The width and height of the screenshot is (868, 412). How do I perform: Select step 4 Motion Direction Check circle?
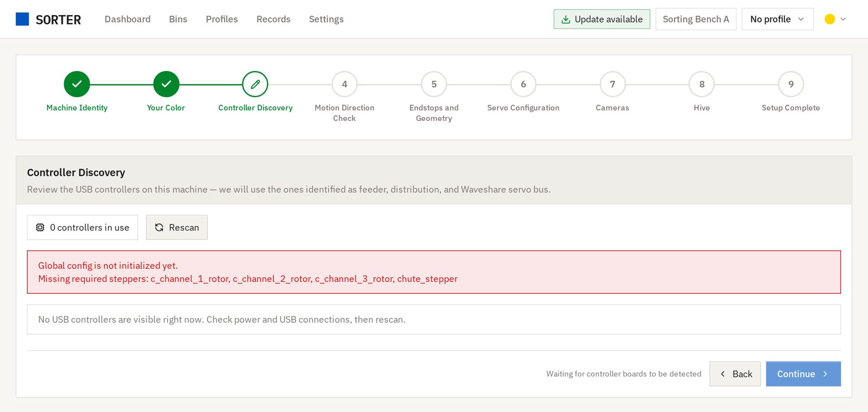click(344, 84)
